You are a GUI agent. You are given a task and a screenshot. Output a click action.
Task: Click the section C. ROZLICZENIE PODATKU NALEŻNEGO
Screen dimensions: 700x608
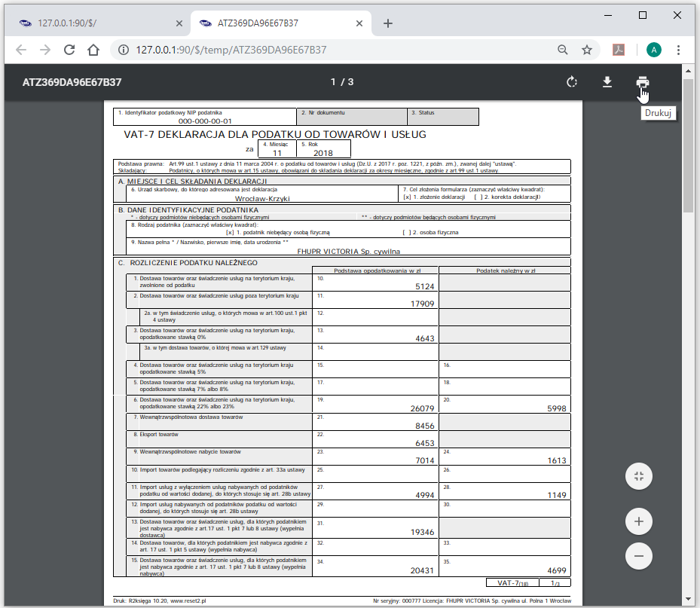click(x=188, y=263)
